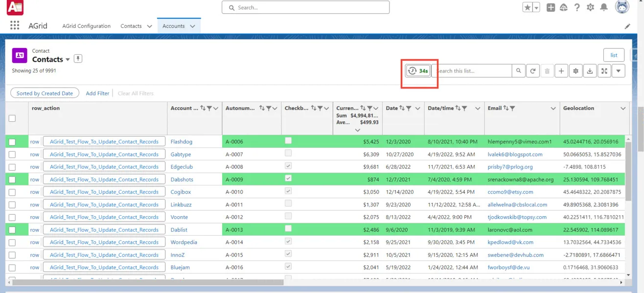This screenshot has width=644, height=293.
Task: Check the Flashdog row checkbox
Action: pos(13,141)
